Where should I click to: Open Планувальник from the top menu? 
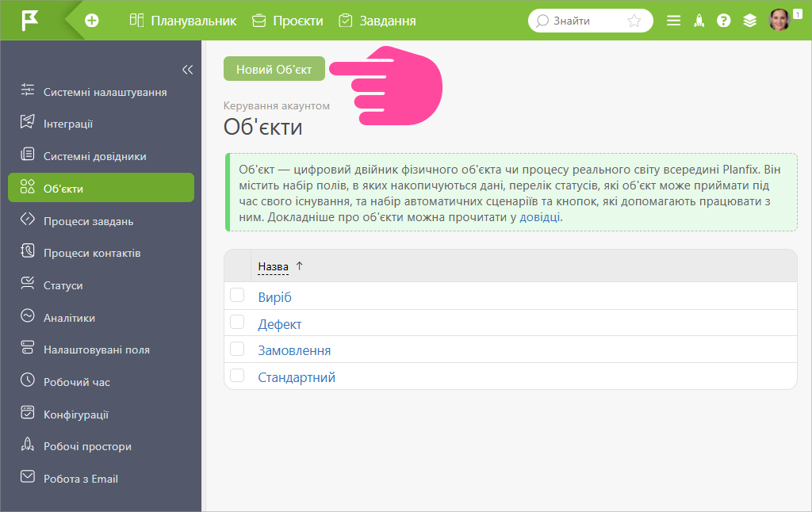193,21
